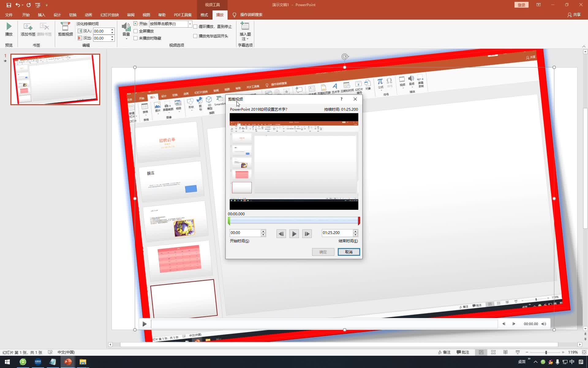The width and height of the screenshot is (588, 368).
Task: Decrease fade-out duration with down arrow
Action: click(112, 40)
